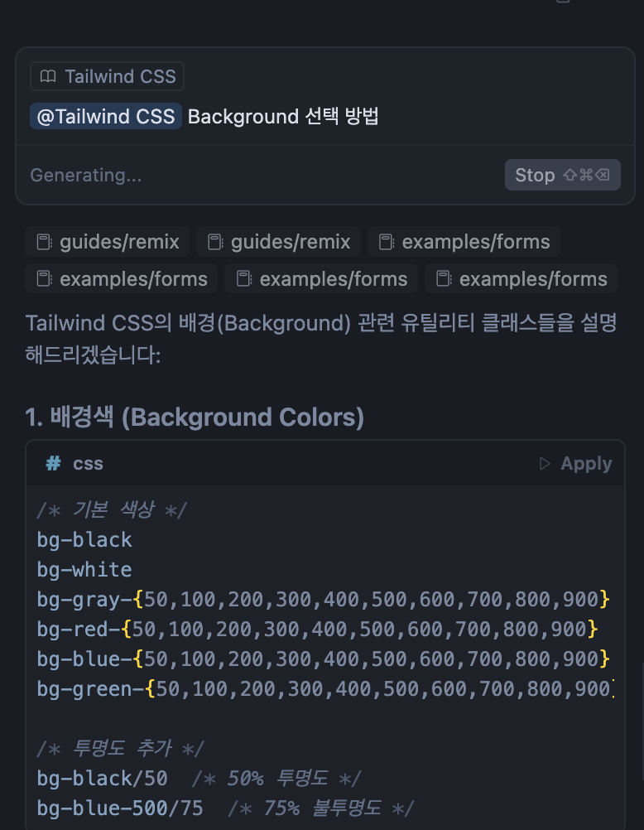Image resolution: width=644 pixels, height=830 pixels.
Task: Click the bg-black code line
Action: tap(84, 540)
